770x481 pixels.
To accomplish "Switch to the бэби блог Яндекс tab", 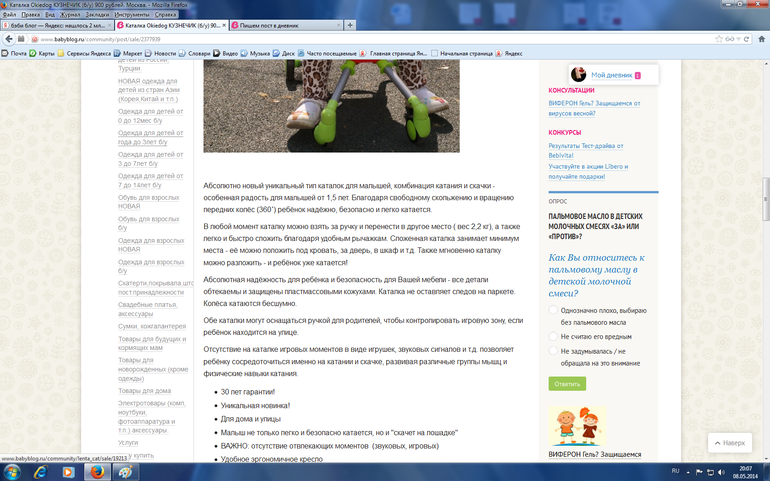I will coord(57,25).
